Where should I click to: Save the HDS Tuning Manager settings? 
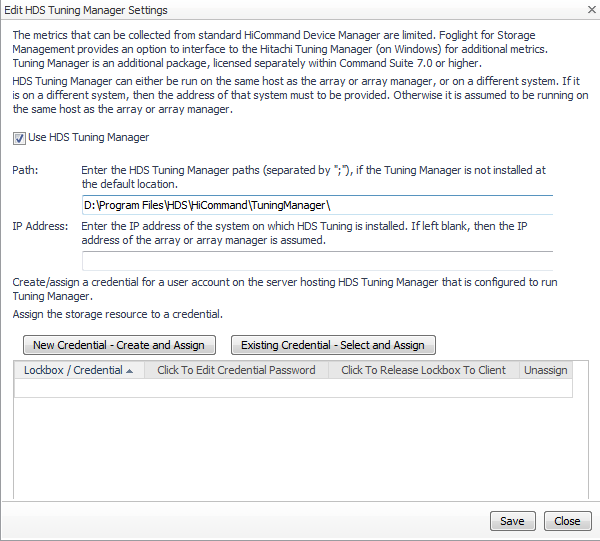tap(512, 521)
